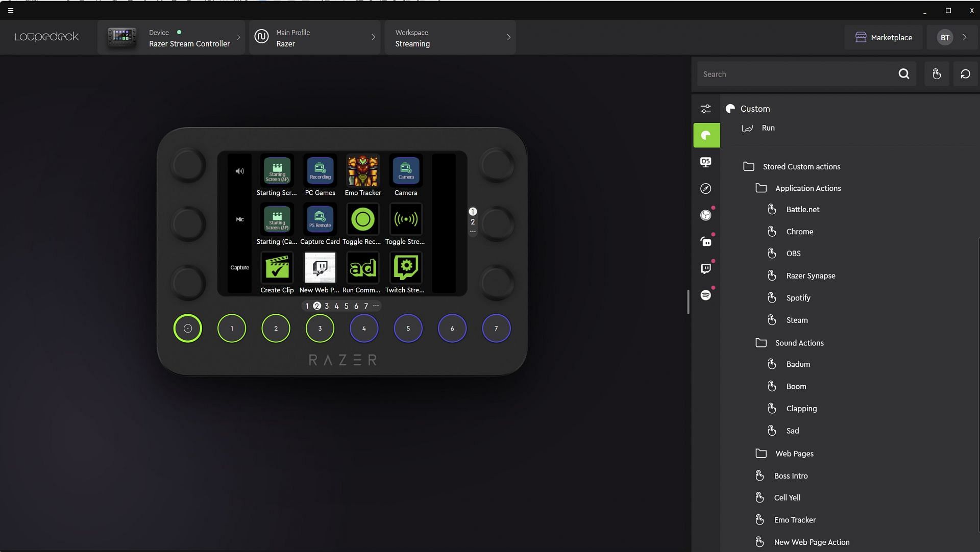This screenshot has width=980, height=552.
Task: Switch to page 3 of button layout
Action: 327,306
